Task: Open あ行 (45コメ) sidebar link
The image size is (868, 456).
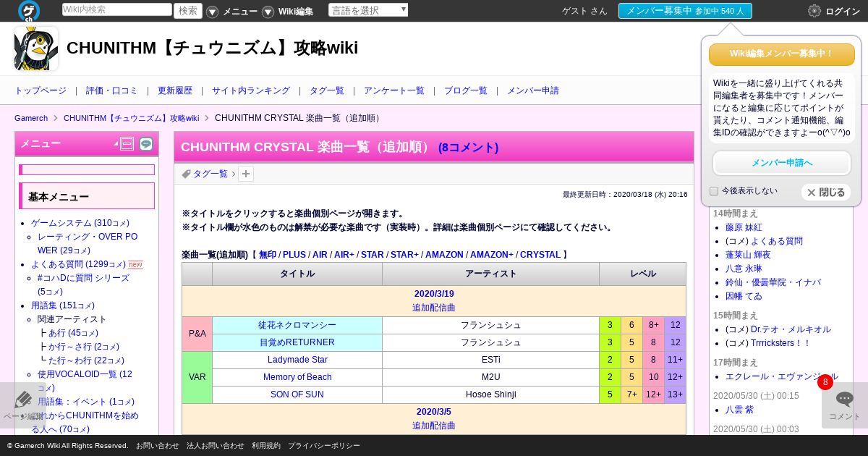Action: tap(73, 333)
